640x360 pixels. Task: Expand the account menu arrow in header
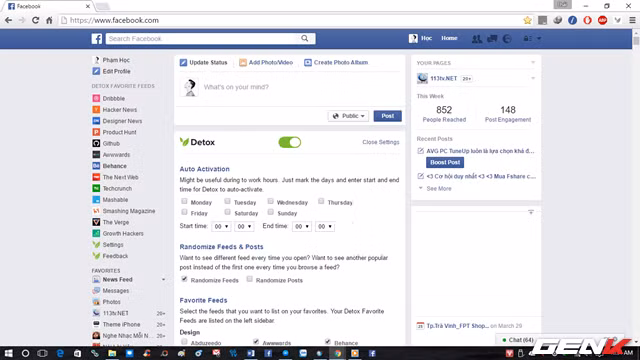[x=539, y=38]
